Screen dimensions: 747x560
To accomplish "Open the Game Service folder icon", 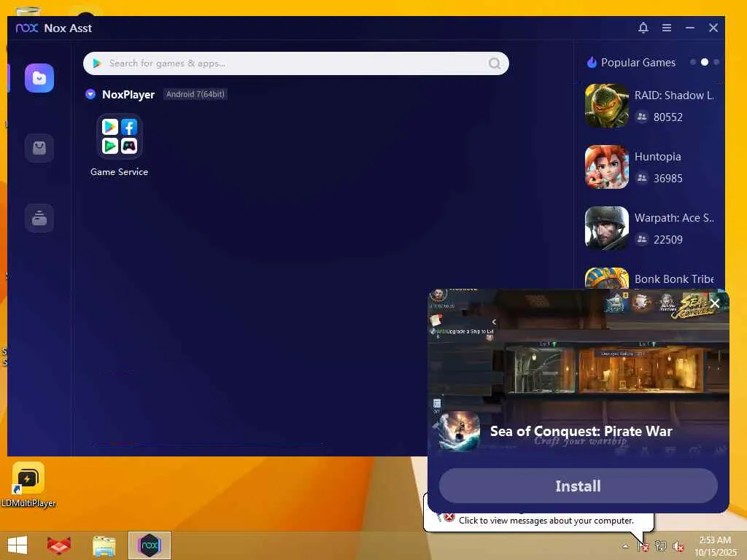I will point(119,136).
